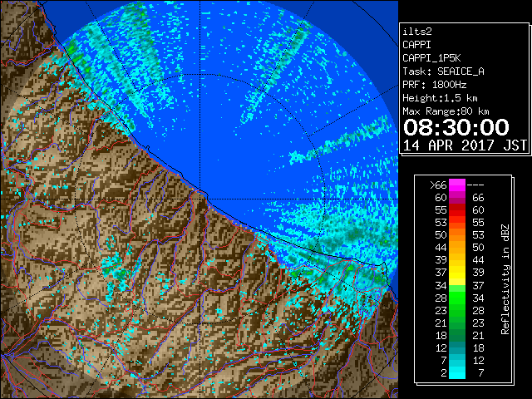Select the 'Task: SEAICE_A' text
Viewport: 532px width, 399px height.
[x=443, y=71]
